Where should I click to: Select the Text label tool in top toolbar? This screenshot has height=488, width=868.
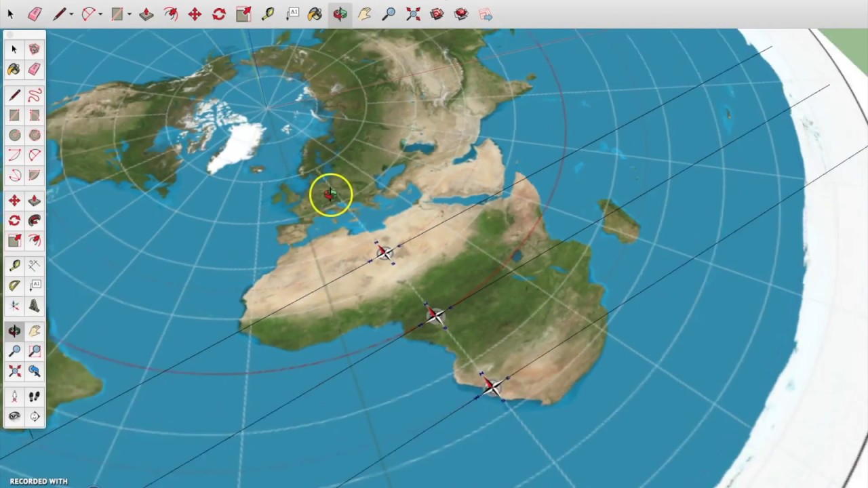tap(292, 14)
